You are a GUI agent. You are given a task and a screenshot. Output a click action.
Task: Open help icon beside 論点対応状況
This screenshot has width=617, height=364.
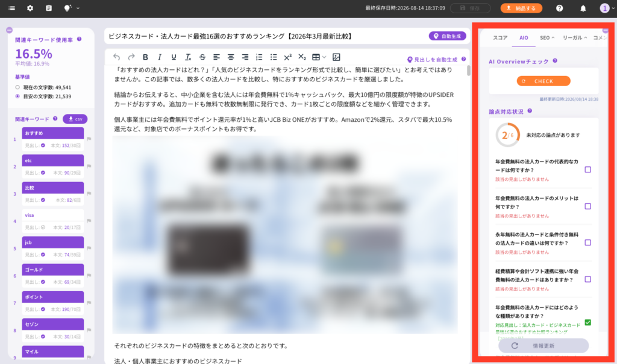pos(530,111)
